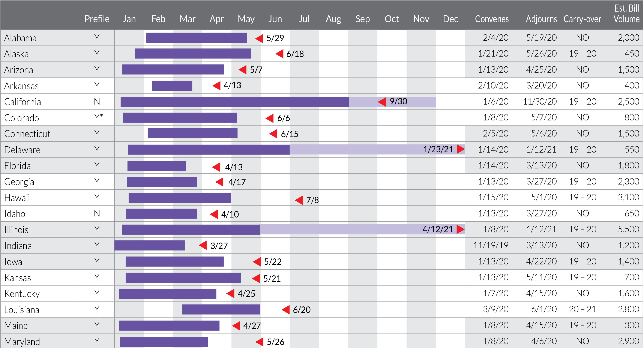Expand the 19 – 20 carry-over entry for Georgia
This screenshot has width=644, height=348.
582,181
